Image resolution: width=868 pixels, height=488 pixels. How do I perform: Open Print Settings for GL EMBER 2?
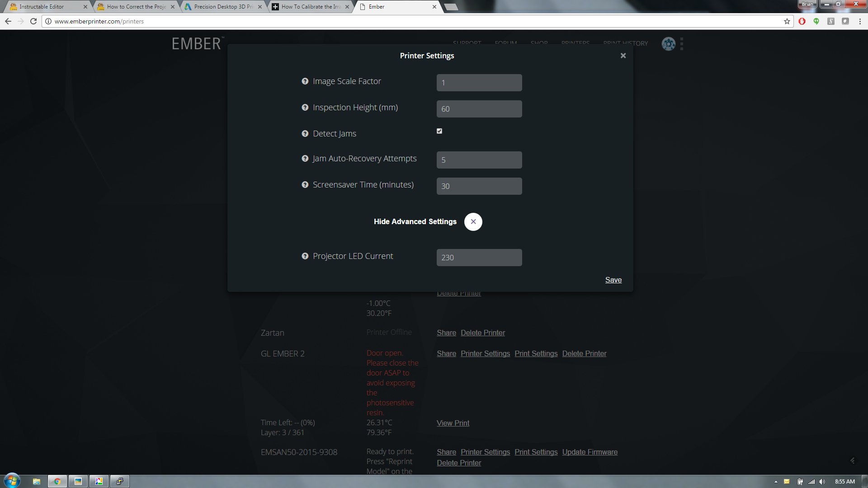tap(536, 354)
